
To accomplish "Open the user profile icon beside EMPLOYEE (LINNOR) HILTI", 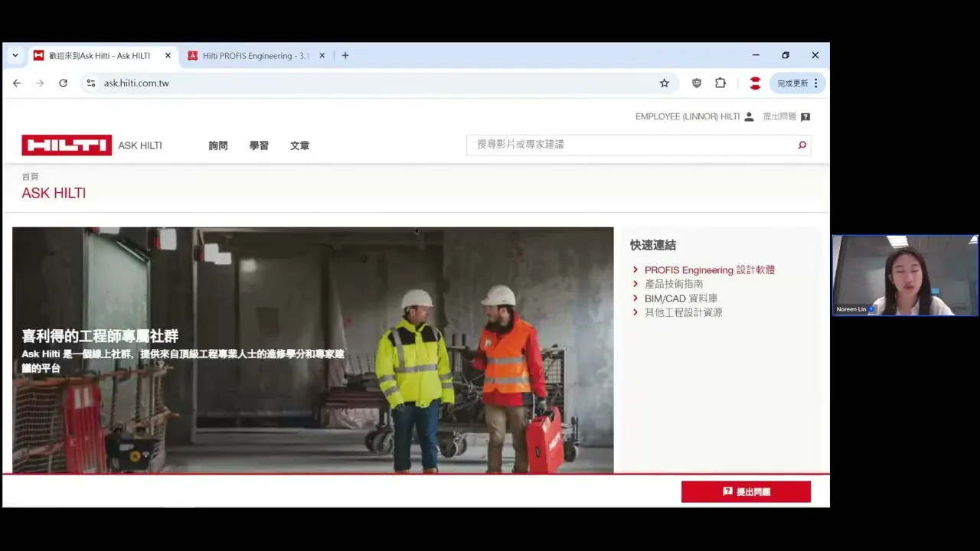I will point(749,116).
